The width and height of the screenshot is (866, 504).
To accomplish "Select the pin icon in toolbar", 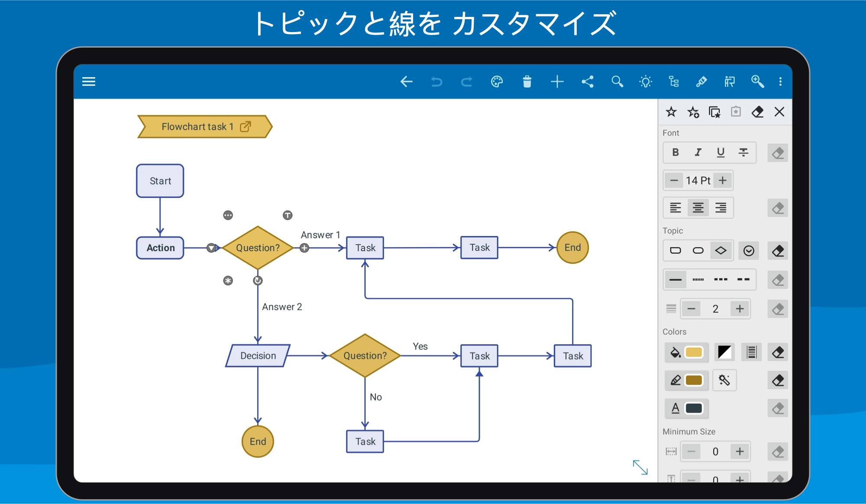I will pyautogui.click(x=701, y=81).
